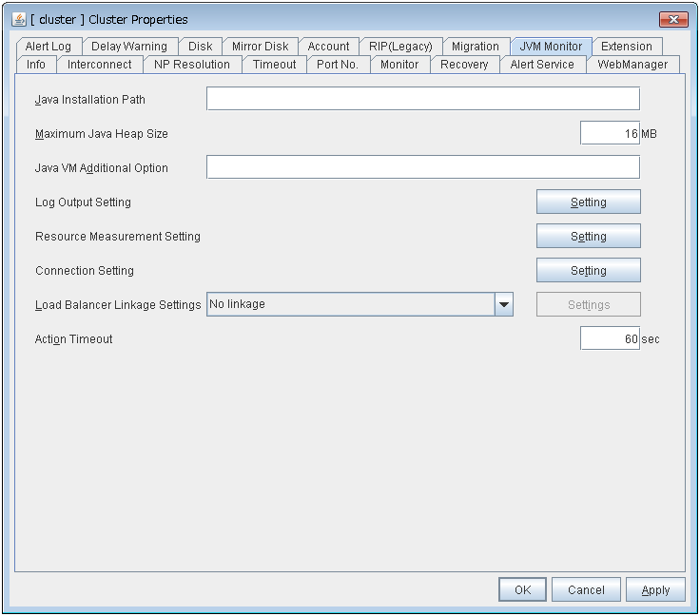
Task: Open the Mirror Disk tab
Action: [x=260, y=46]
